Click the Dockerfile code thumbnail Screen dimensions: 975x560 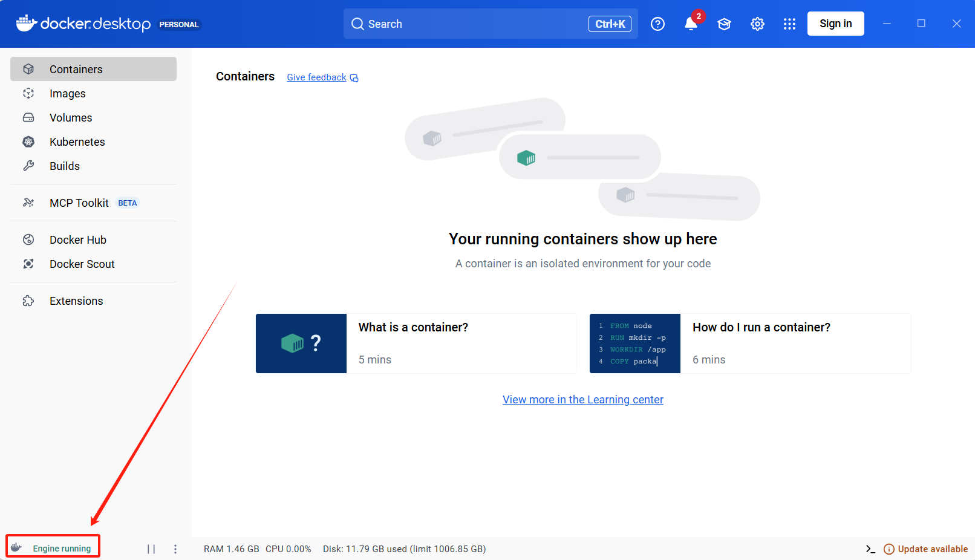coord(635,343)
